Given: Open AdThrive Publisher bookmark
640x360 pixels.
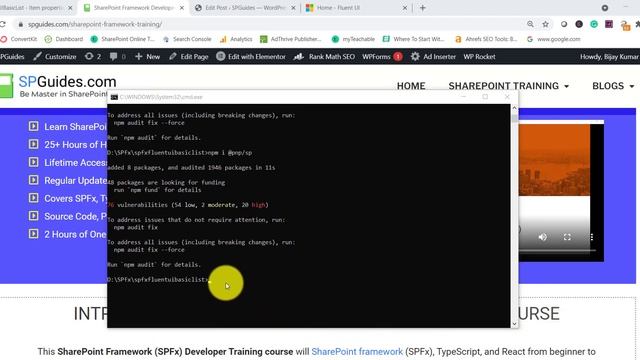Looking at the screenshot, I should click(291, 39).
